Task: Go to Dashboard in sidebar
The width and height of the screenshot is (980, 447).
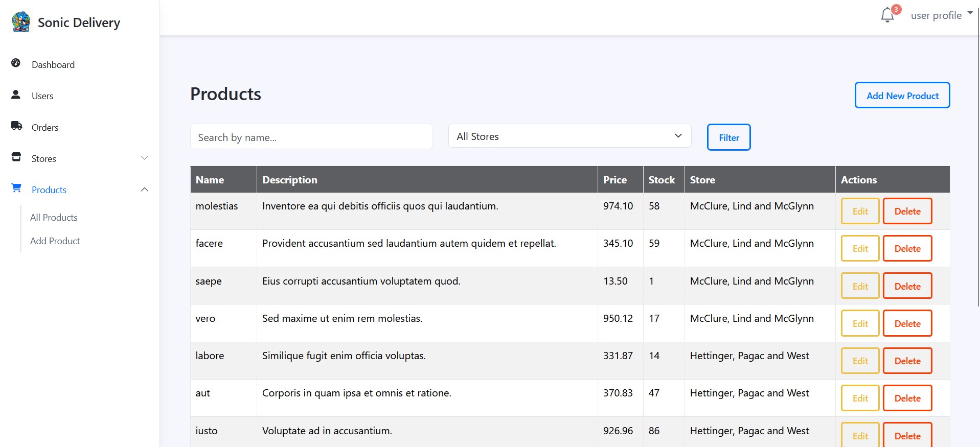Action: click(53, 65)
